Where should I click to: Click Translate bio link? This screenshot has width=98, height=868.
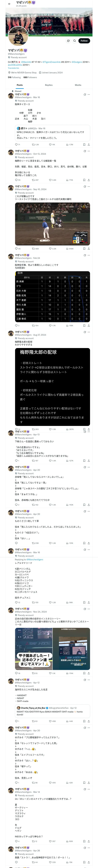click(x=14, y=68)
